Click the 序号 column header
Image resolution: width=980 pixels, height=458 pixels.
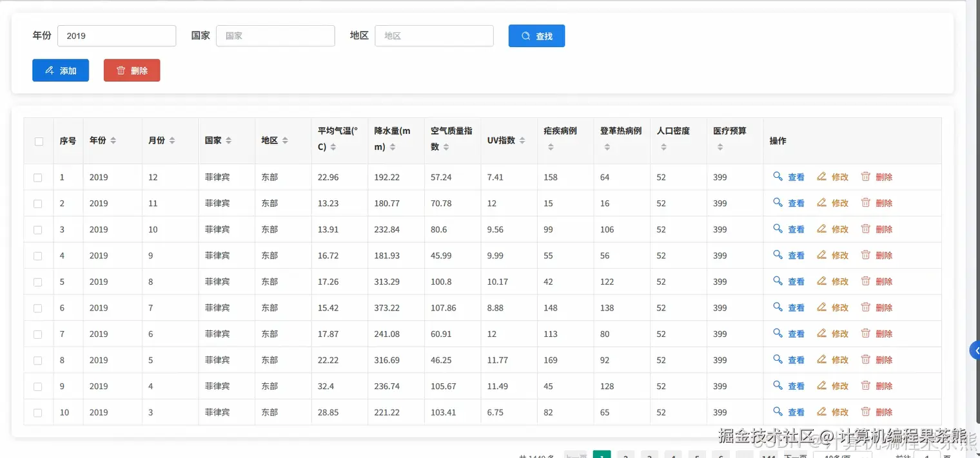[68, 140]
